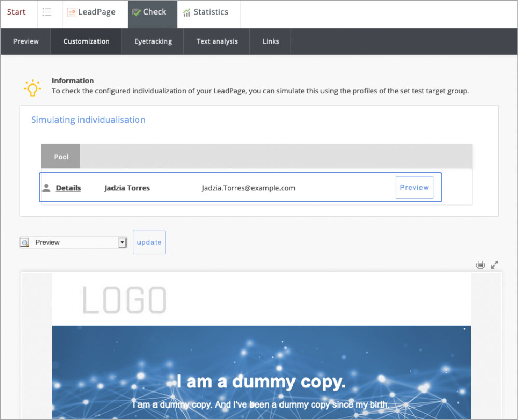Screen dimensions: 518x420
Task: Click the dropdown arrow of Preview selector
Action: coord(122,243)
